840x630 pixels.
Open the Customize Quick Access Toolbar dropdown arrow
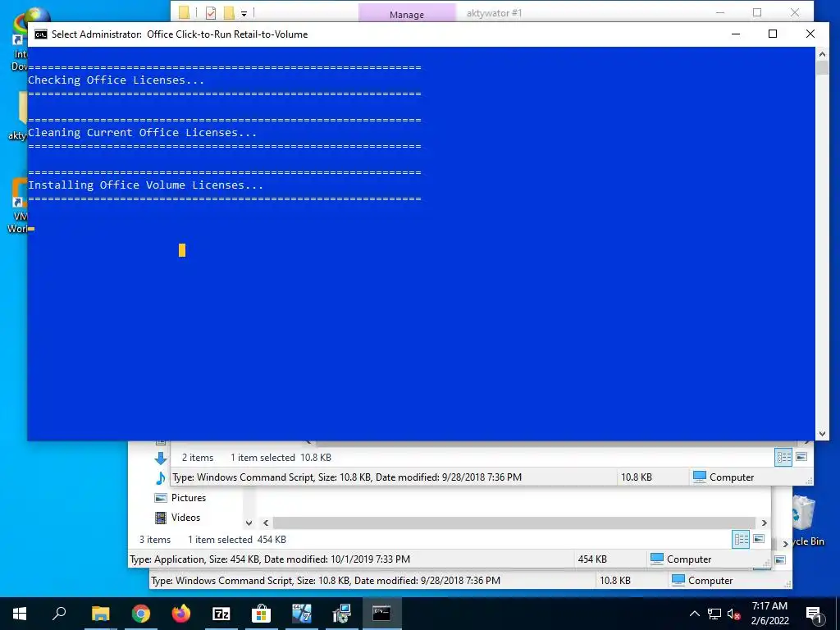pos(244,13)
